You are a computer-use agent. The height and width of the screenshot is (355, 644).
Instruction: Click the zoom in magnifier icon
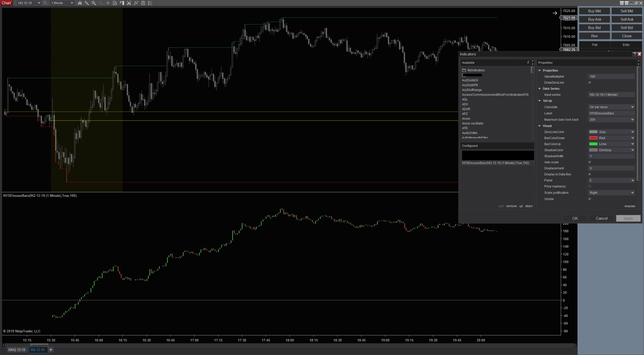pos(94,3)
